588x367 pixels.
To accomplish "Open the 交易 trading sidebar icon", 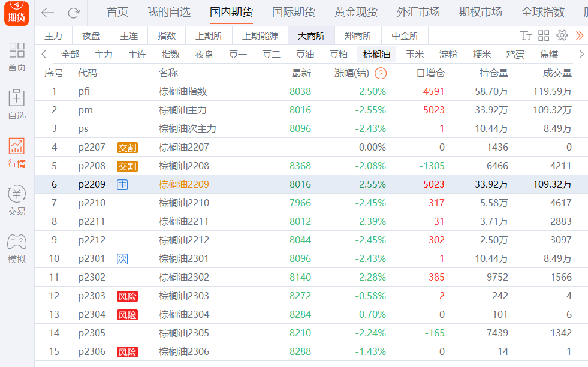I will click(16, 200).
